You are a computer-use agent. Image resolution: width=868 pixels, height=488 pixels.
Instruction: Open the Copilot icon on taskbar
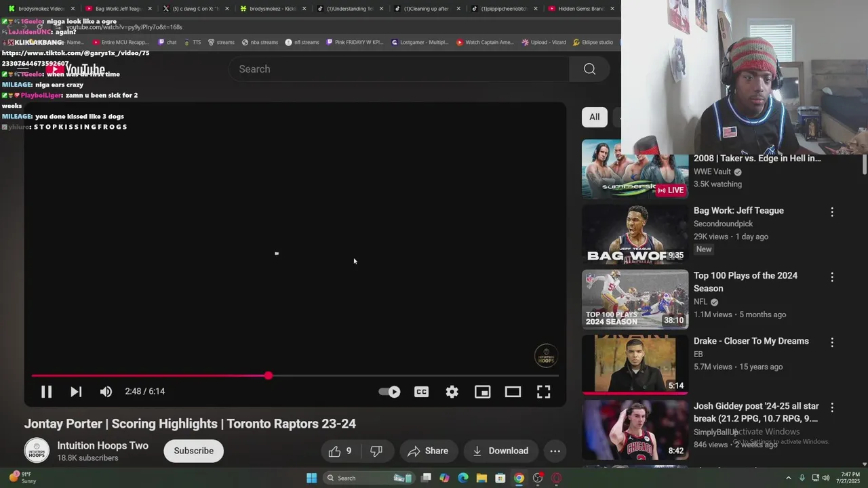[x=444, y=478]
